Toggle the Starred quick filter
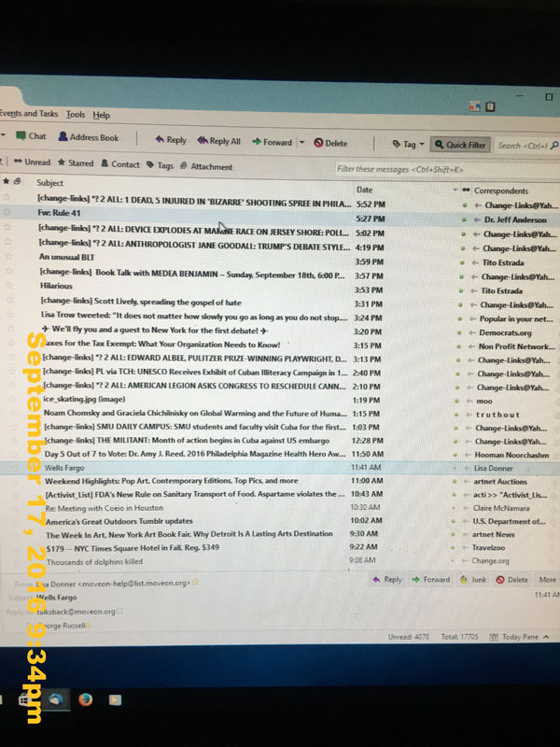This screenshot has height=747, width=560. point(76,162)
